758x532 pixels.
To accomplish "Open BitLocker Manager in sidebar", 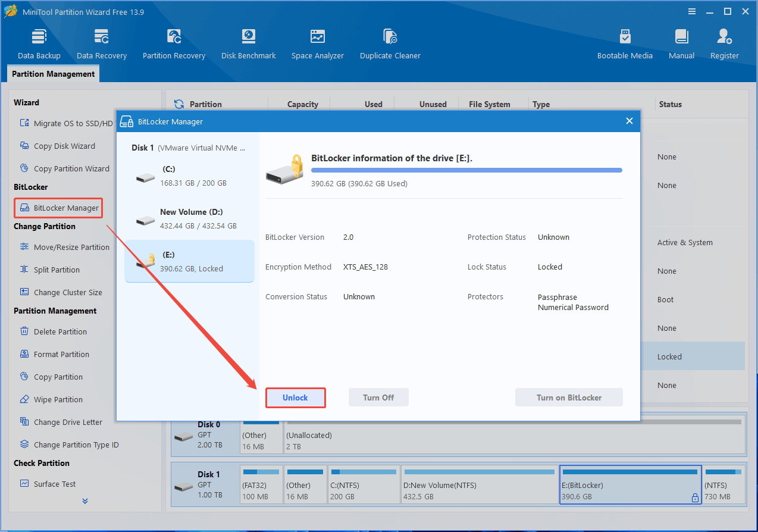I will (x=58, y=208).
